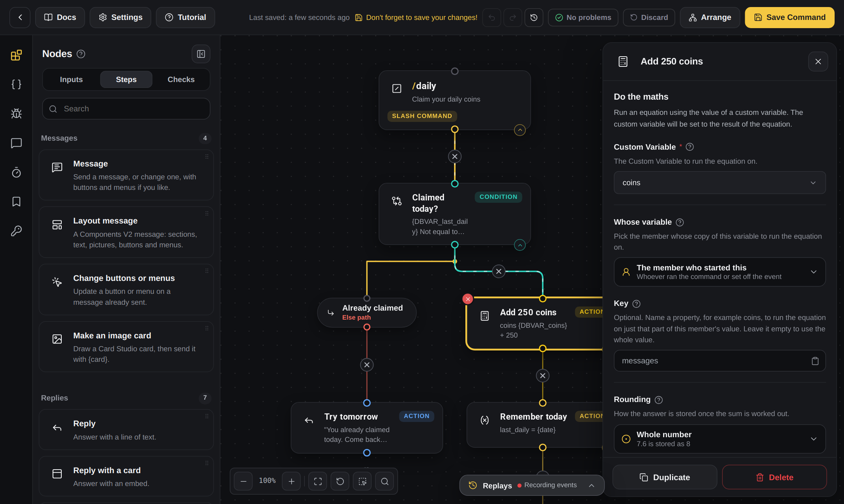The width and height of the screenshot is (844, 504).
Task: Collapse the Nodes panel
Action: [201, 54]
